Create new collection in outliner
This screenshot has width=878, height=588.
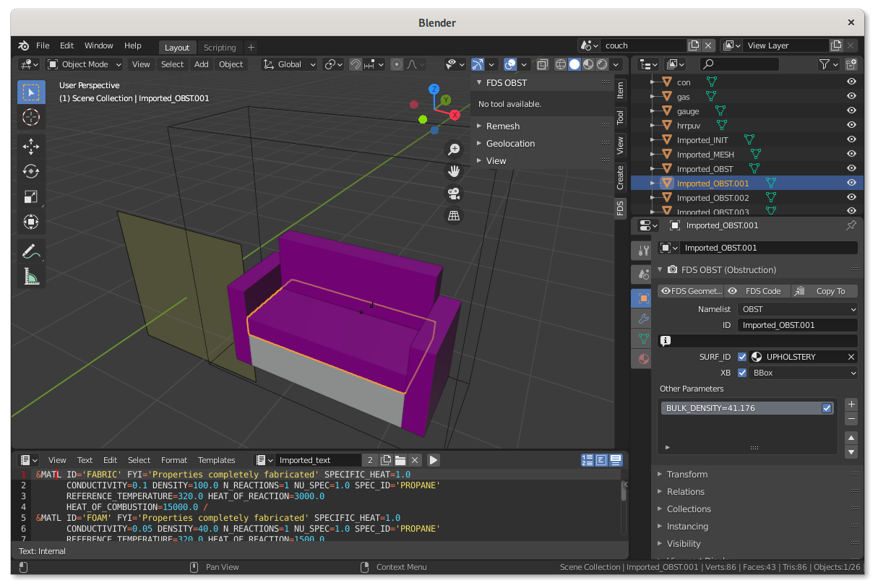coord(851,64)
